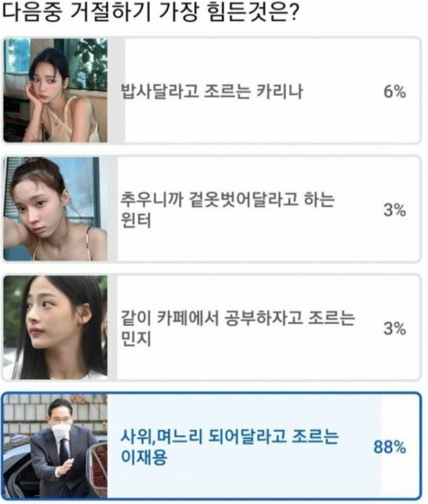Click the 6% result figure
Screen dimensions: 428x504
tap(395, 91)
